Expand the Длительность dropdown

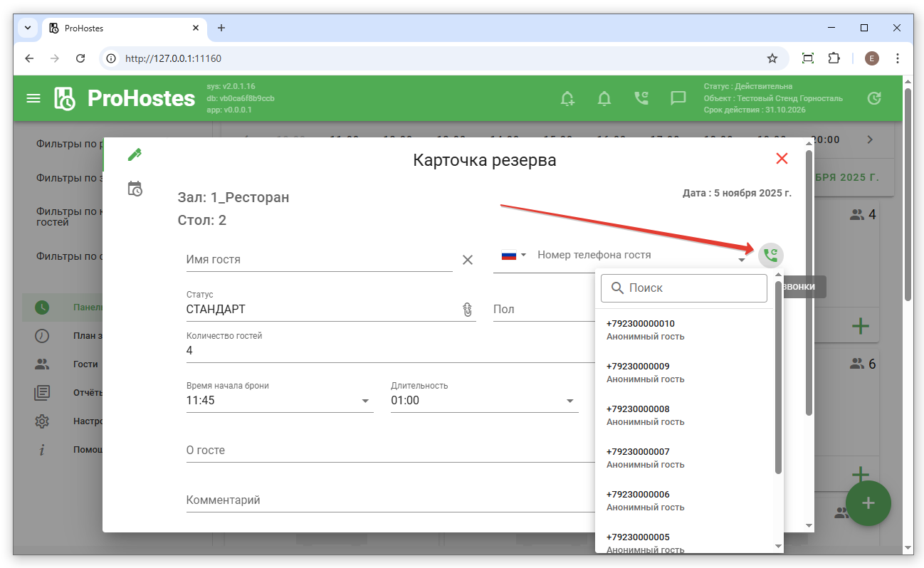click(x=569, y=401)
